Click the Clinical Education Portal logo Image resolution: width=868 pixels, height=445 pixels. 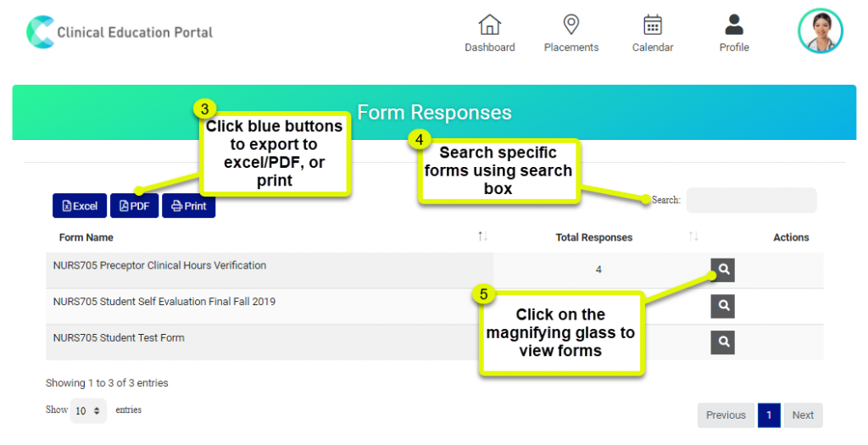click(x=120, y=32)
